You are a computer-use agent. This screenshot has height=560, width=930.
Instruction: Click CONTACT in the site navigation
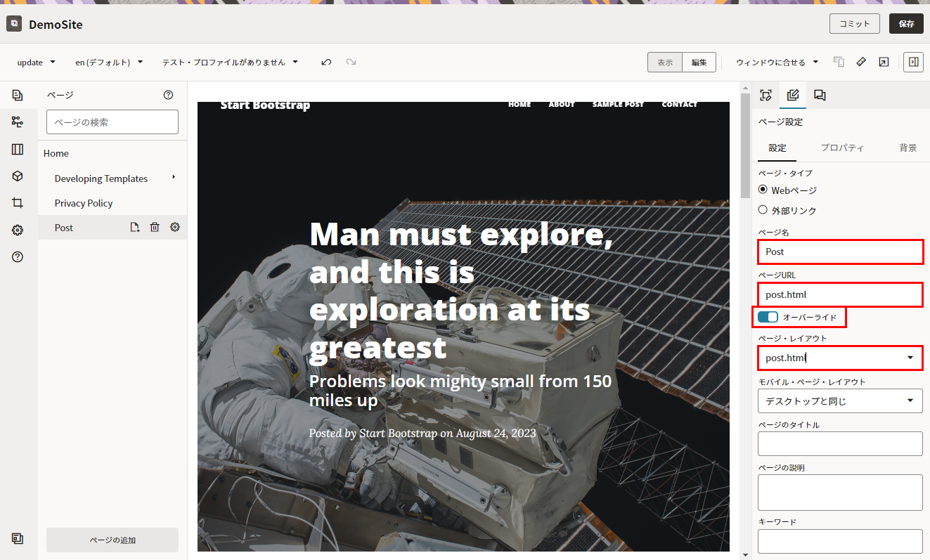pyautogui.click(x=680, y=104)
